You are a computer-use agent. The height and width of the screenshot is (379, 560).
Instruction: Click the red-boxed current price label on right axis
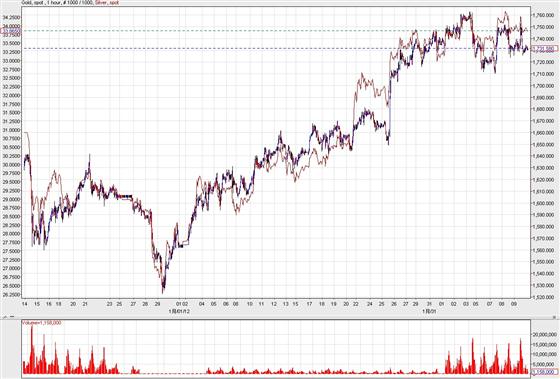545,48
